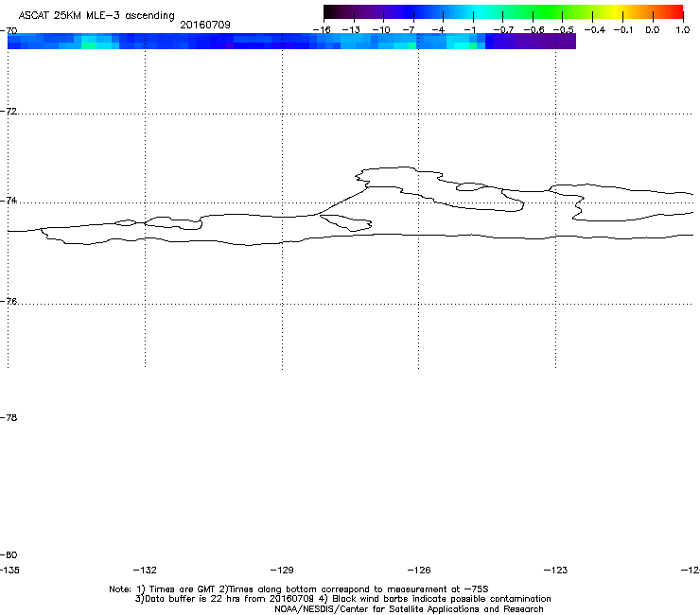The width and height of the screenshot is (700, 615).
Task: Click the -78 latitude label
Action: click(9, 418)
